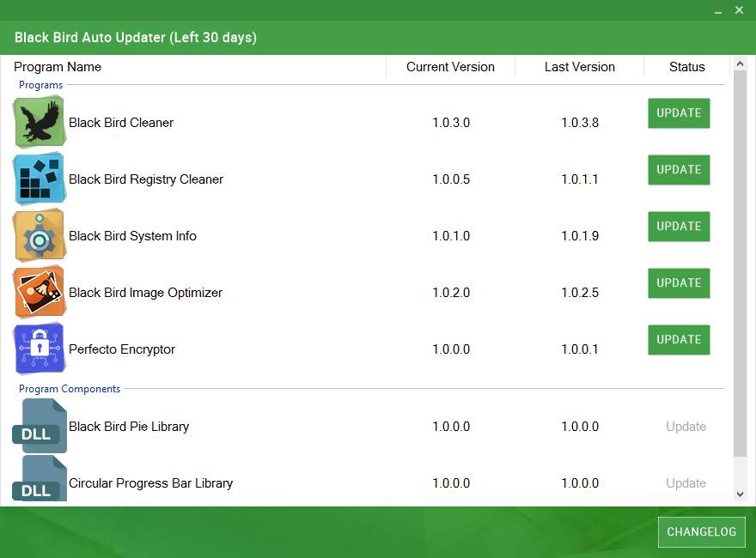The image size is (756, 558).
Task: Select the Black Bird System Info name
Action: 132,235
